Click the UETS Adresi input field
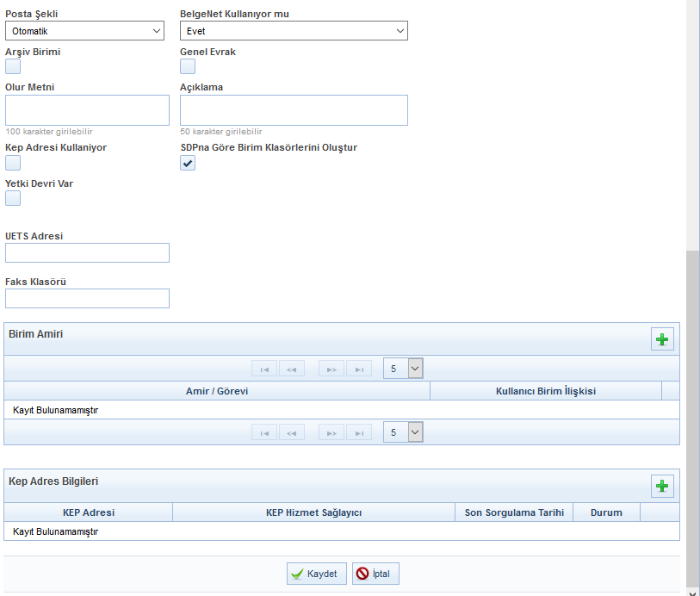Screen dimensions: 700x596 pos(87,252)
